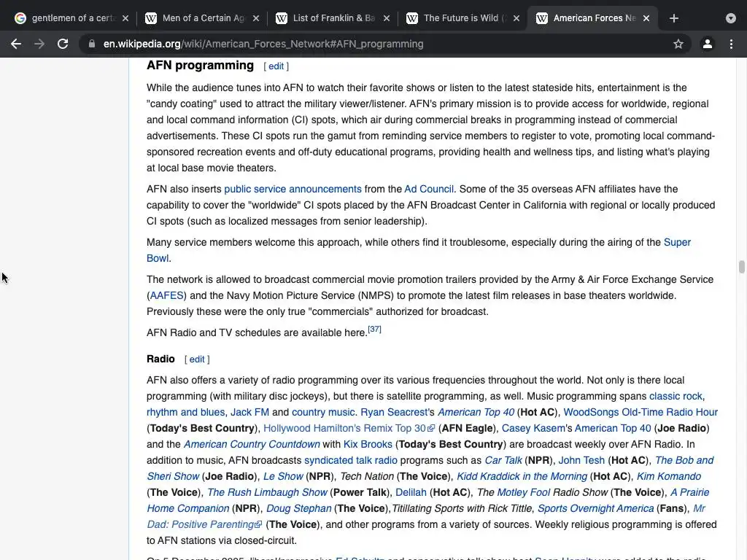Open Chrome three-dot menu
Viewport: 747px width, 560px height.
[x=731, y=44]
